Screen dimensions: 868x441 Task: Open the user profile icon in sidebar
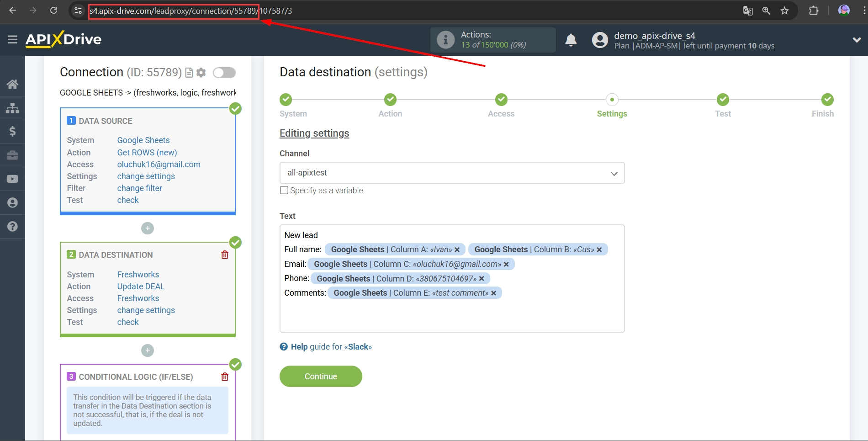pos(12,203)
